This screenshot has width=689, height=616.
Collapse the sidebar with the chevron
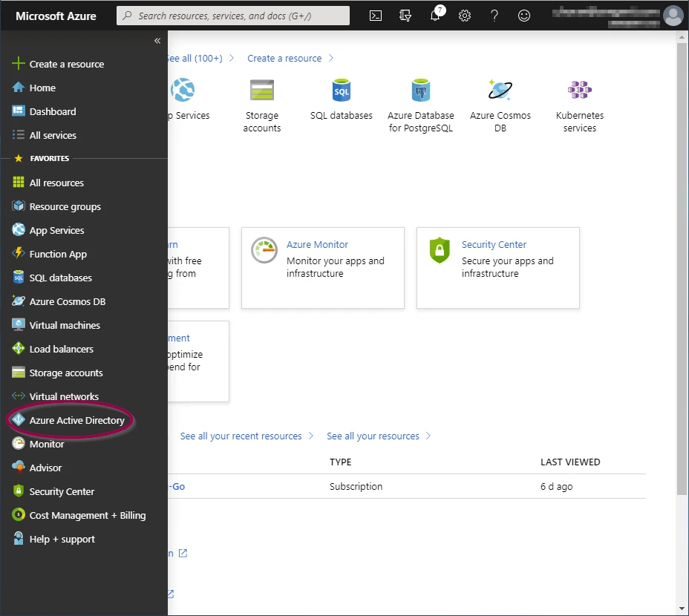[157, 40]
